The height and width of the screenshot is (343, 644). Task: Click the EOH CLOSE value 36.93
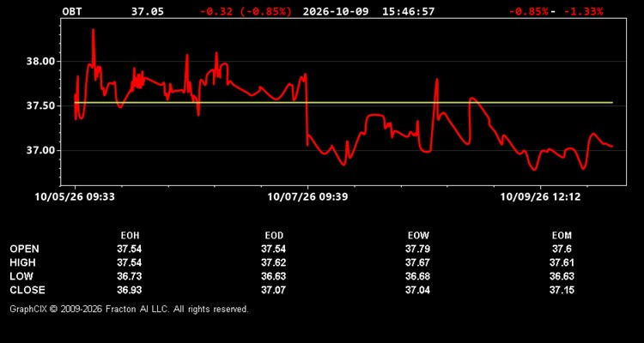point(130,290)
